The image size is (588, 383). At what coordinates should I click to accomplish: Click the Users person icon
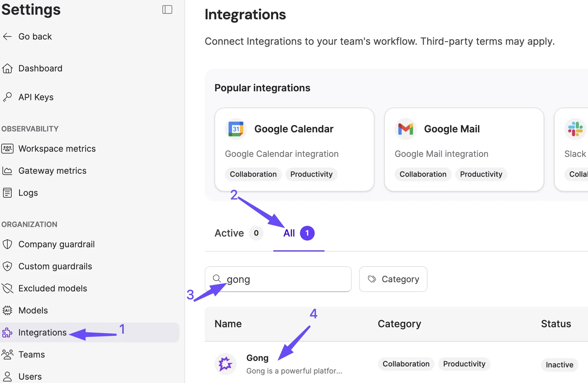(7, 377)
